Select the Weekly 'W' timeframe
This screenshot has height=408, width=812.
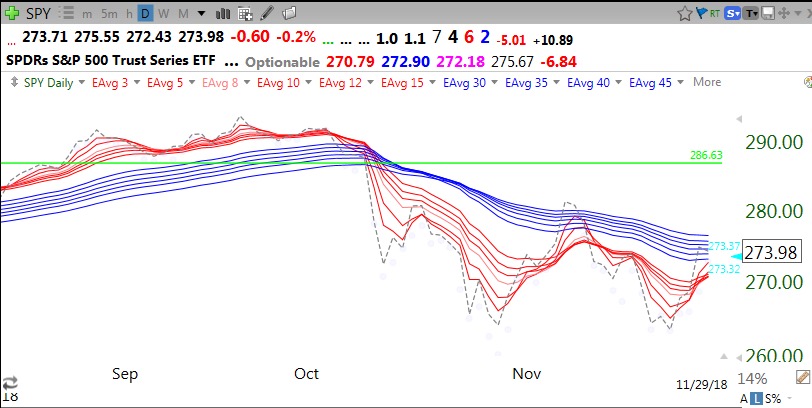pos(164,13)
